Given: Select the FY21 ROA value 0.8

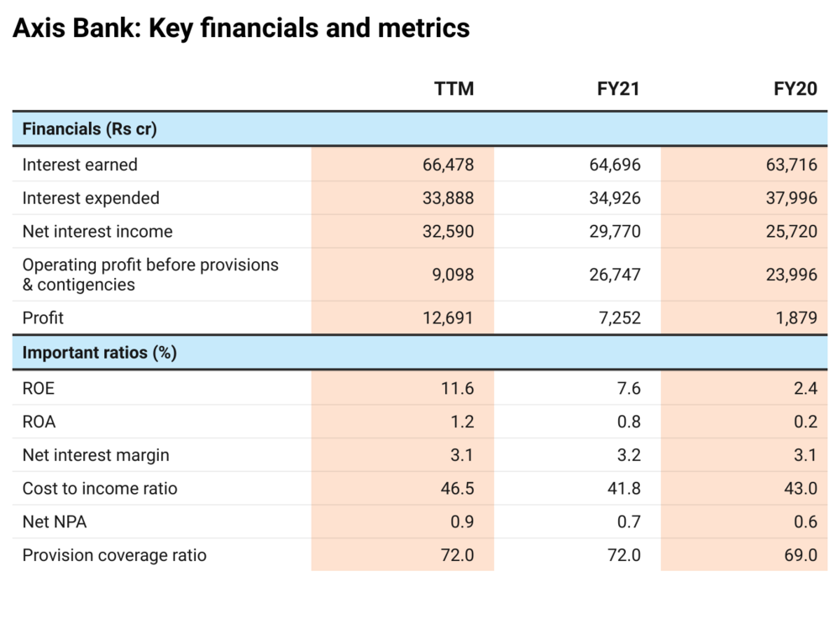Looking at the screenshot, I should pos(628,422).
